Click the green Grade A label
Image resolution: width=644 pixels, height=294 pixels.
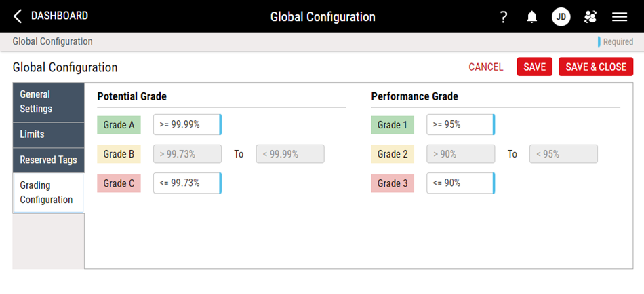[x=119, y=125]
